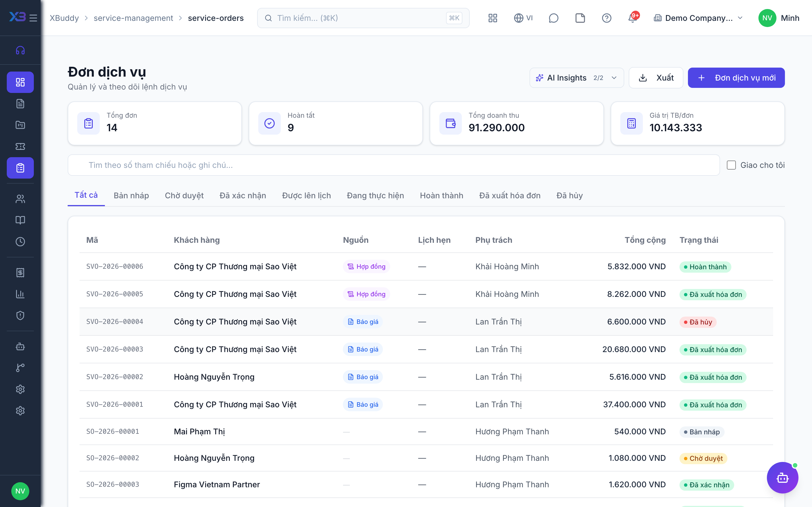Select the Đã xuất hóa đơn tab
812x507 pixels.
tap(510, 195)
